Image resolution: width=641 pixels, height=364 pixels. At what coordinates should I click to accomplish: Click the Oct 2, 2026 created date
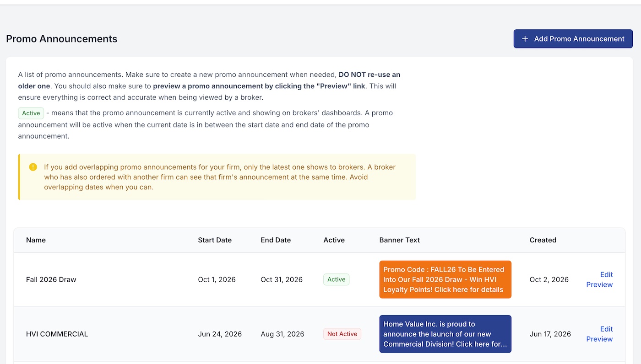pyautogui.click(x=549, y=279)
